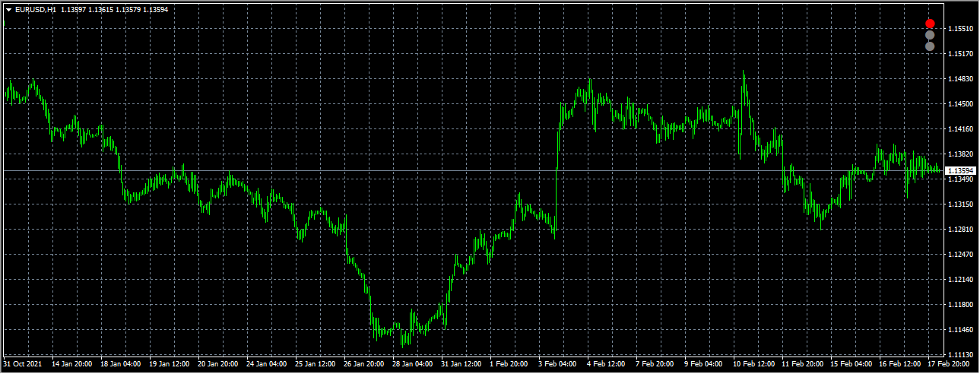Viewport: 980px width, 374px height.
Task: Click the 1.13820 price axis label
Action: (959, 154)
